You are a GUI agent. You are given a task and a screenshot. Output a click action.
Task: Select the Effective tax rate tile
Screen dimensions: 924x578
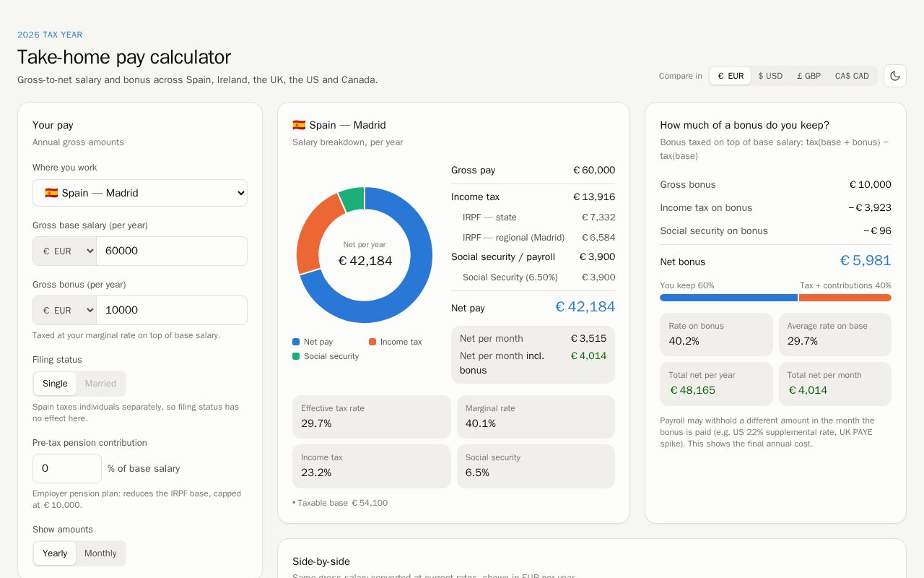tap(371, 417)
